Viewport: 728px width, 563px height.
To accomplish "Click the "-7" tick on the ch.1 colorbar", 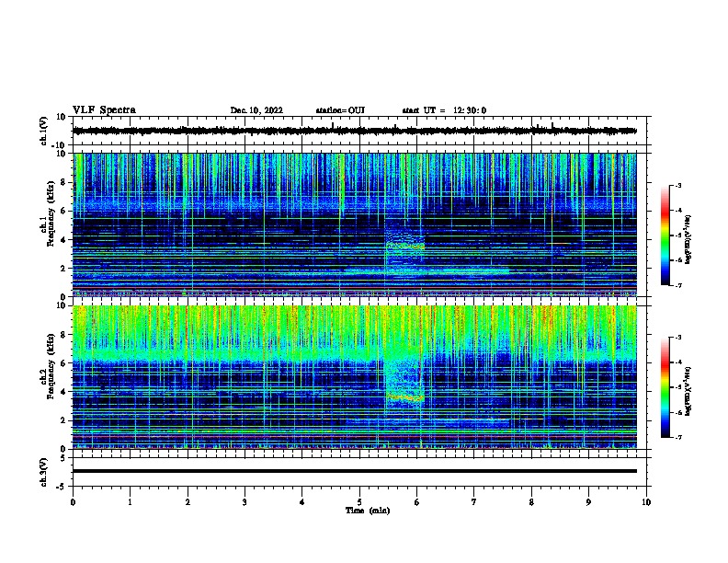I will pyautogui.click(x=678, y=285).
